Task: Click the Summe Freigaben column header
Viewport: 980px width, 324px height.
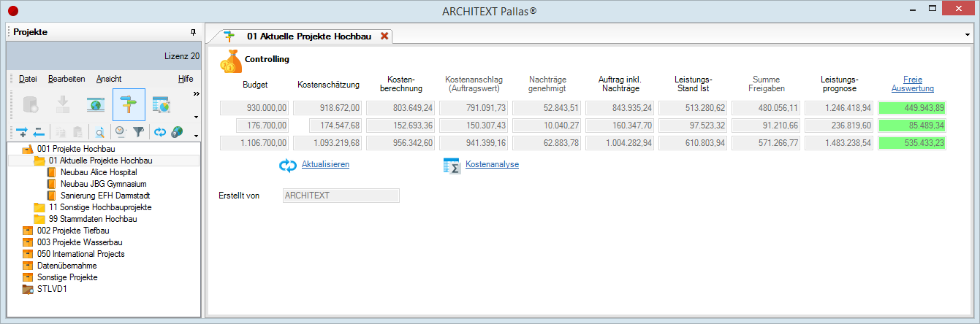Action: pos(766,84)
